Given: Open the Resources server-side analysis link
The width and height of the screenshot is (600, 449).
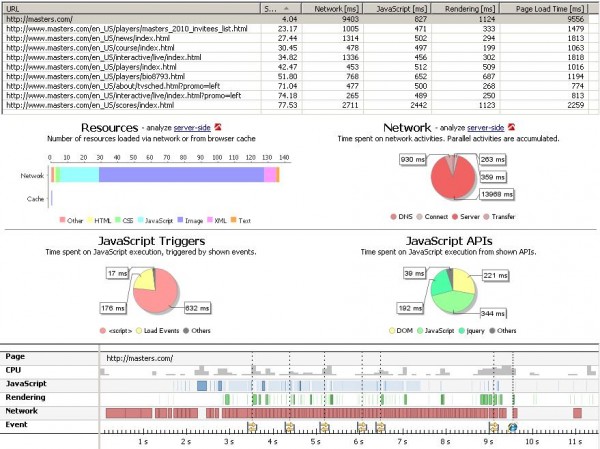Looking at the screenshot, I should pyautogui.click(x=192, y=128).
